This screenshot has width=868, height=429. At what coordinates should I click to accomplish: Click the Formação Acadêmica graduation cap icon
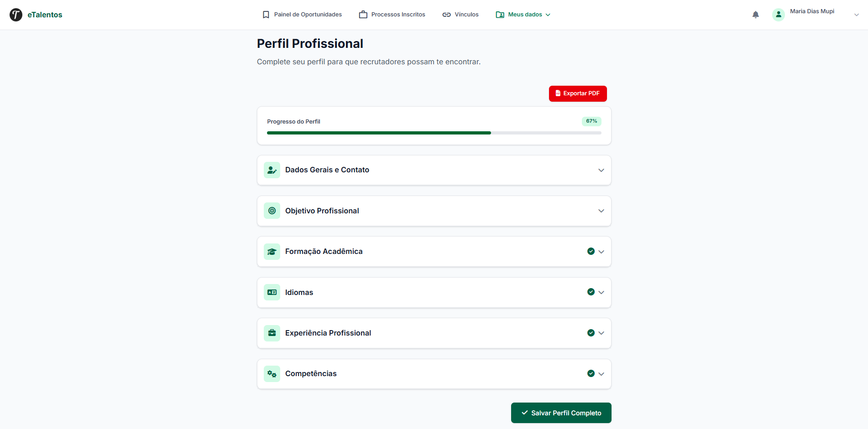click(272, 252)
